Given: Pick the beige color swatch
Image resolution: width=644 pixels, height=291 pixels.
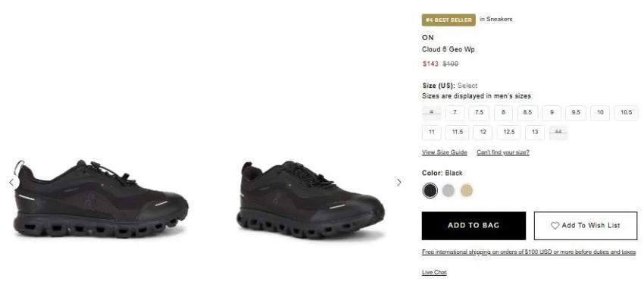Looking at the screenshot, I should 467,190.
